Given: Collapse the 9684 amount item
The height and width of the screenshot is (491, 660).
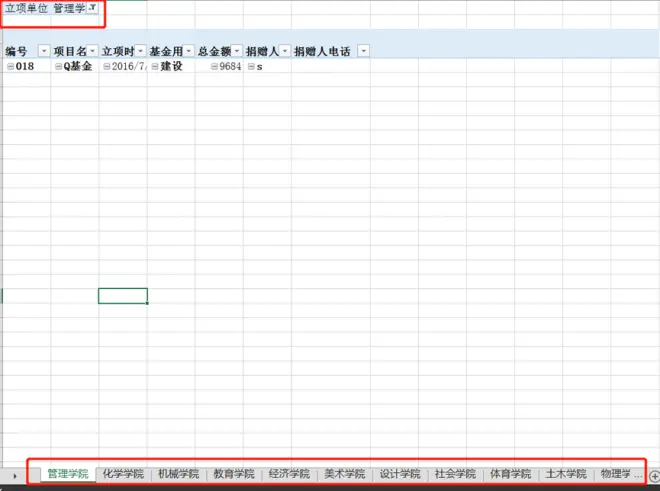Looking at the screenshot, I should (214, 67).
